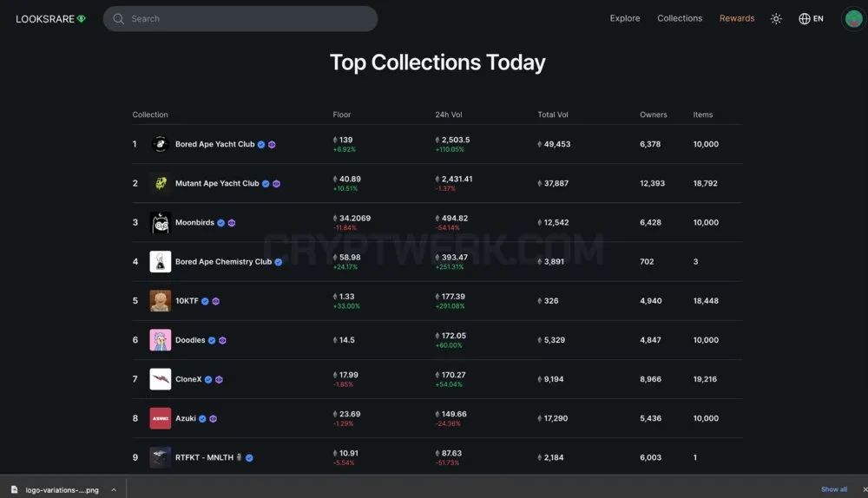This screenshot has width=868, height=498.
Task: Click the 24h Vol column header
Action: [x=449, y=115]
